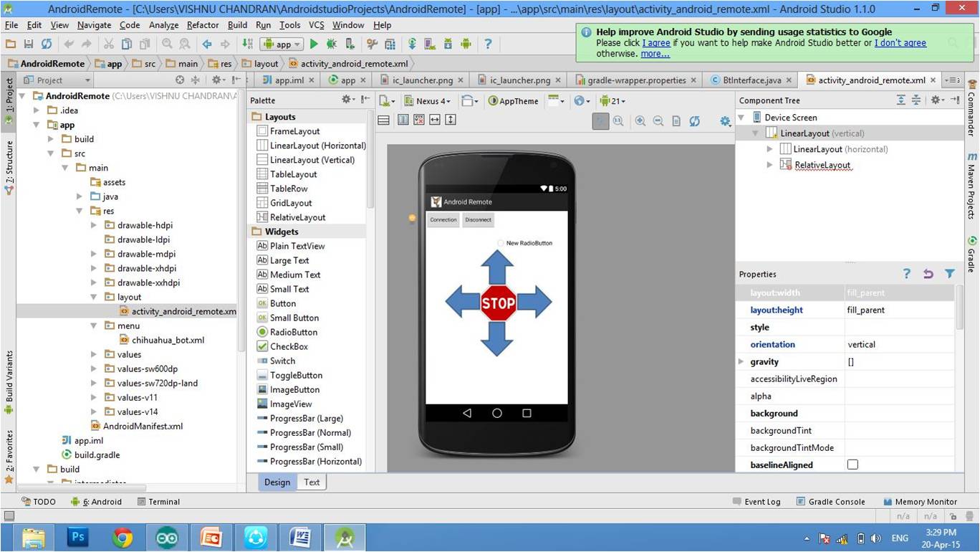Open the Help question mark icon
980x552 pixels.
(488, 44)
